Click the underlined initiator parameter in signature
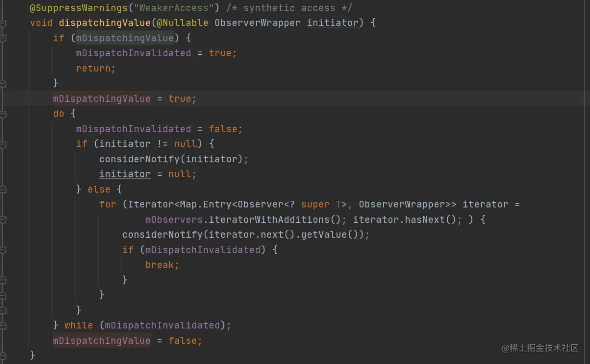 pos(333,23)
